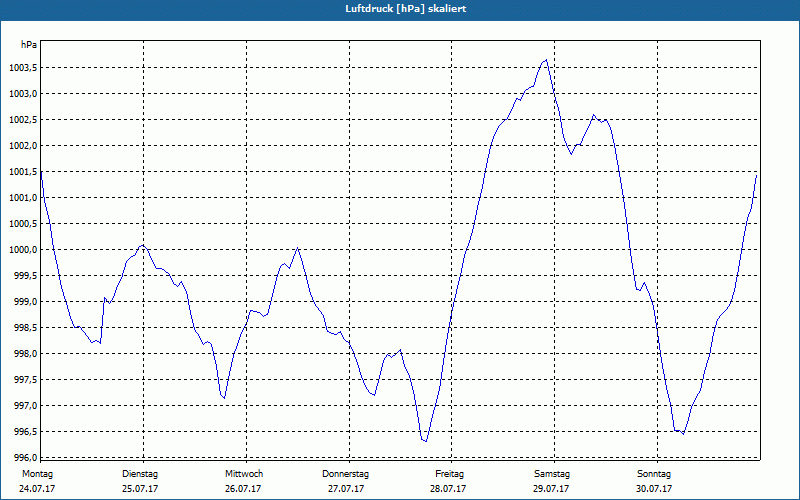Screen dimensions: 800x500
Task: Click the 1001,0 y-axis label
Action: 23,198
